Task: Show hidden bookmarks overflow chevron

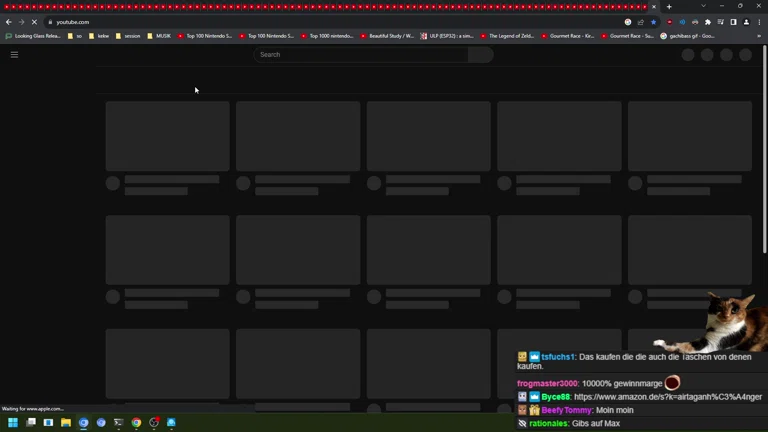Action: pyautogui.click(x=759, y=36)
